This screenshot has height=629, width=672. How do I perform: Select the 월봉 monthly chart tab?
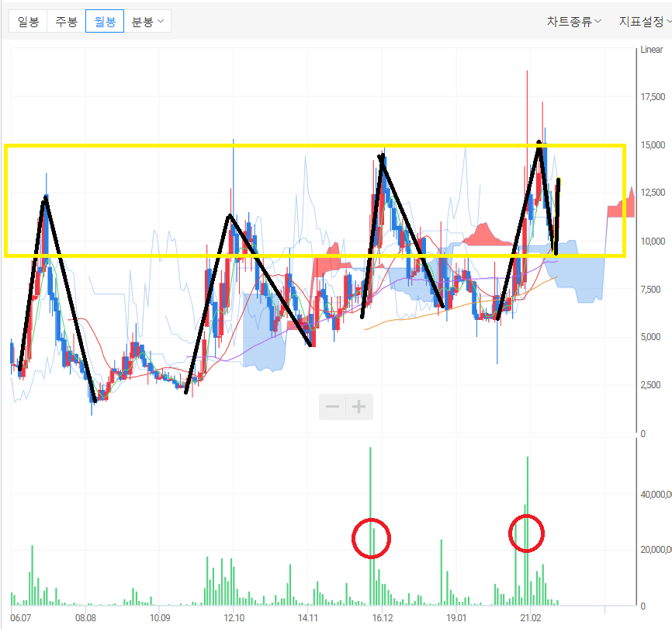point(105,21)
